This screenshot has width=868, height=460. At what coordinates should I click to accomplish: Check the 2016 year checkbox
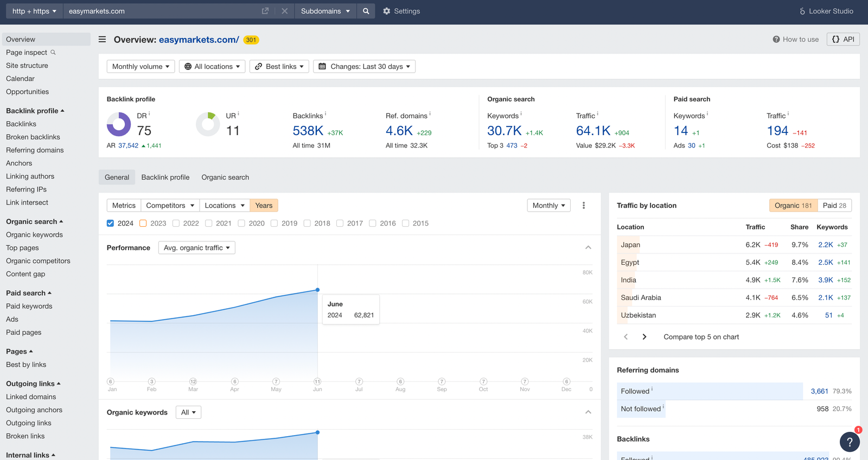tap(373, 223)
